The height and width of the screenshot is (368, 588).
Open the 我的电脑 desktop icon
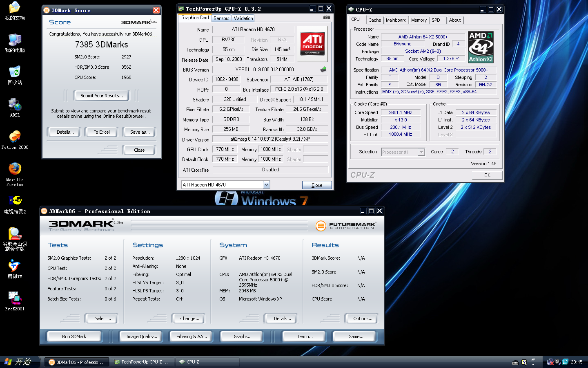pos(15,43)
